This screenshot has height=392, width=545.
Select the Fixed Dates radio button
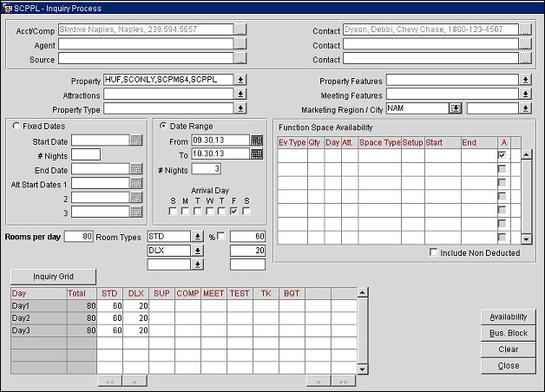pyautogui.click(x=17, y=126)
